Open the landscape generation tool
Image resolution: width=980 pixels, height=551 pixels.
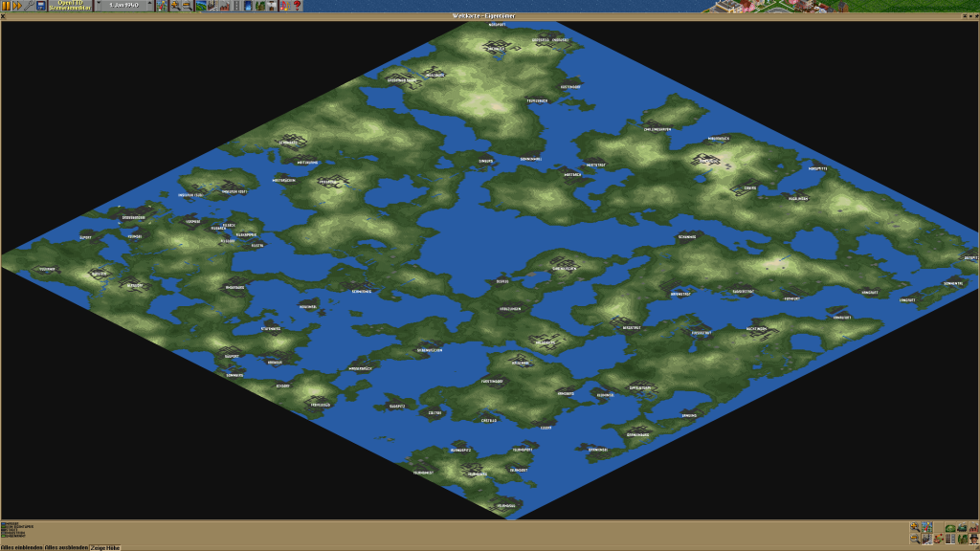(201, 6)
